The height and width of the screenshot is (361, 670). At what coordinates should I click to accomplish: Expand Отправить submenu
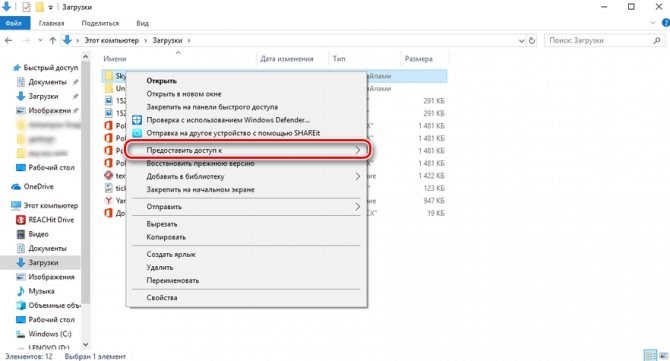pos(246,207)
